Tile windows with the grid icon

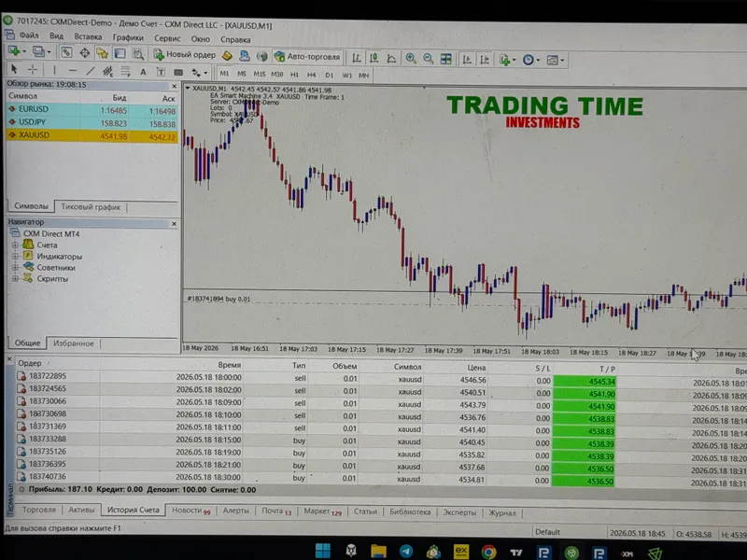[446, 59]
